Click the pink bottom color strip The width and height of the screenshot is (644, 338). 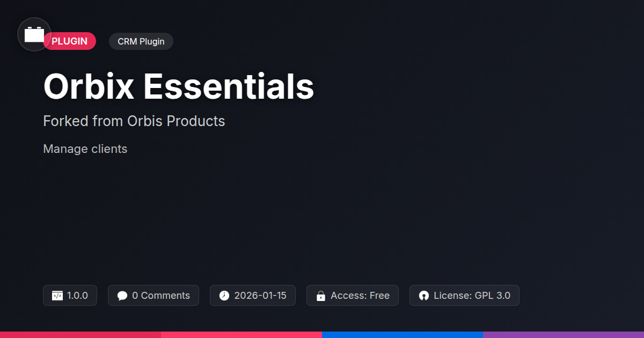click(x=241, y=335)
